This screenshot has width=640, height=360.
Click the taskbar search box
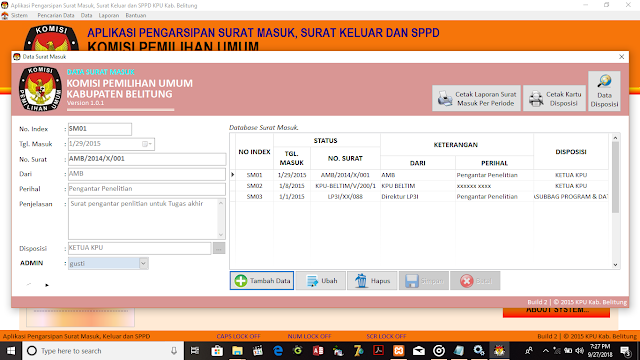click(x=102, y=351)
